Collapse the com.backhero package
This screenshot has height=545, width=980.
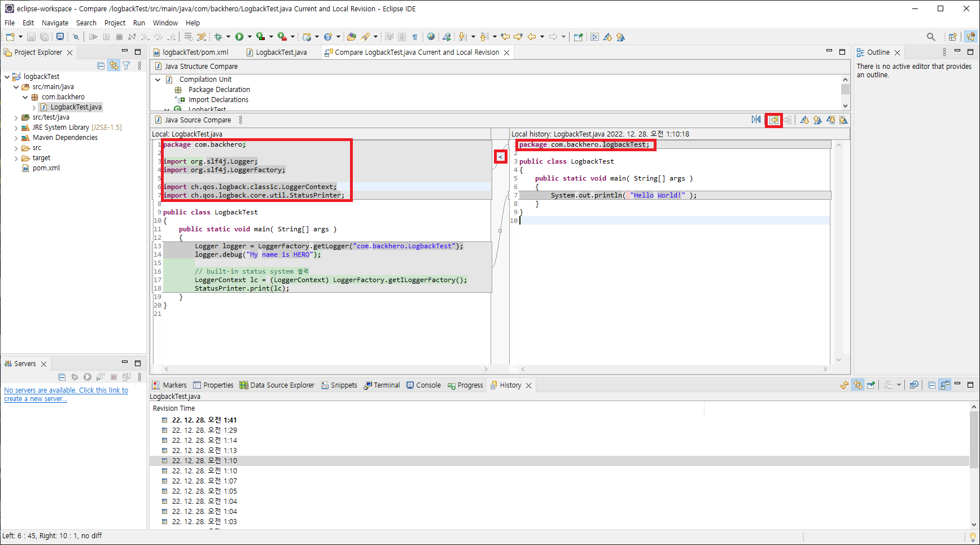click(25, 97)
